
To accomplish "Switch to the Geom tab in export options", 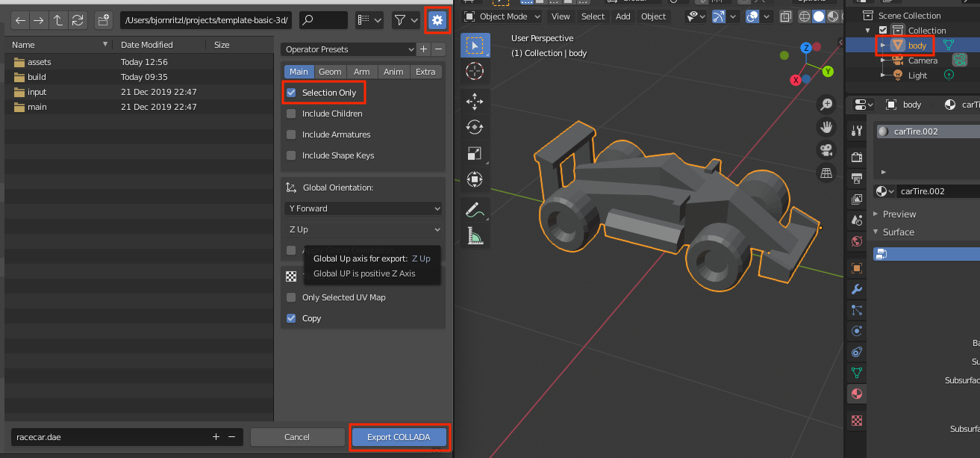I will click(330, 72).
